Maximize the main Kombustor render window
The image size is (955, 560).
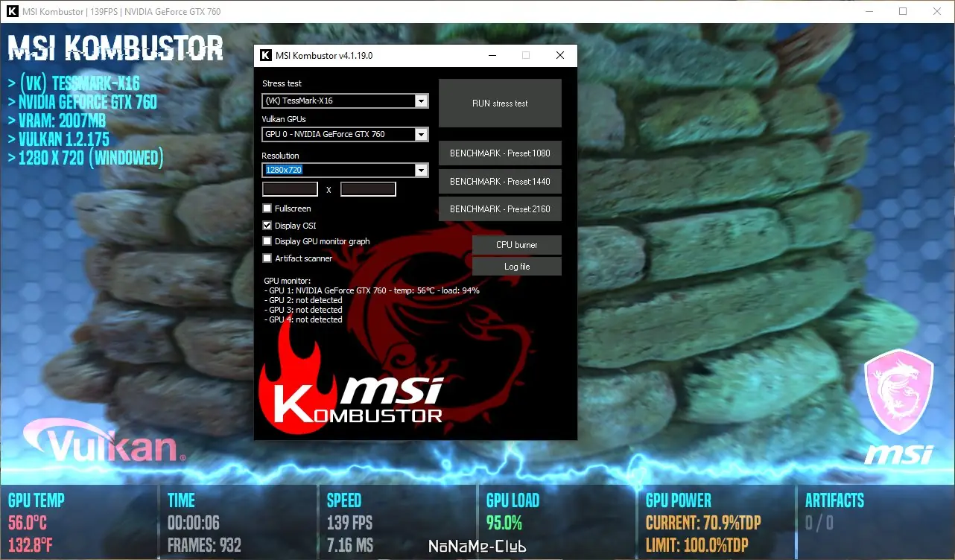coord(903,11)
